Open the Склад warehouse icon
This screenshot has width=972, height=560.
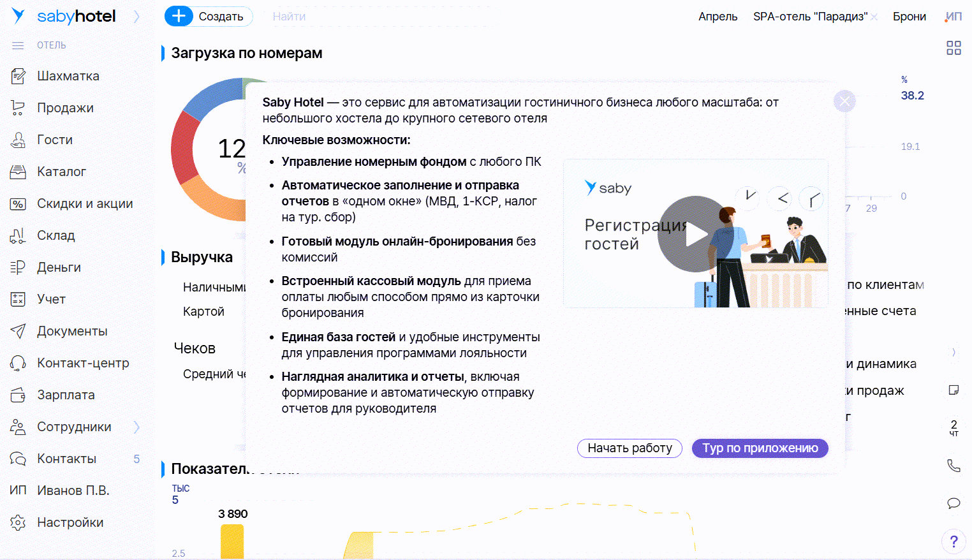click(18, 235)
